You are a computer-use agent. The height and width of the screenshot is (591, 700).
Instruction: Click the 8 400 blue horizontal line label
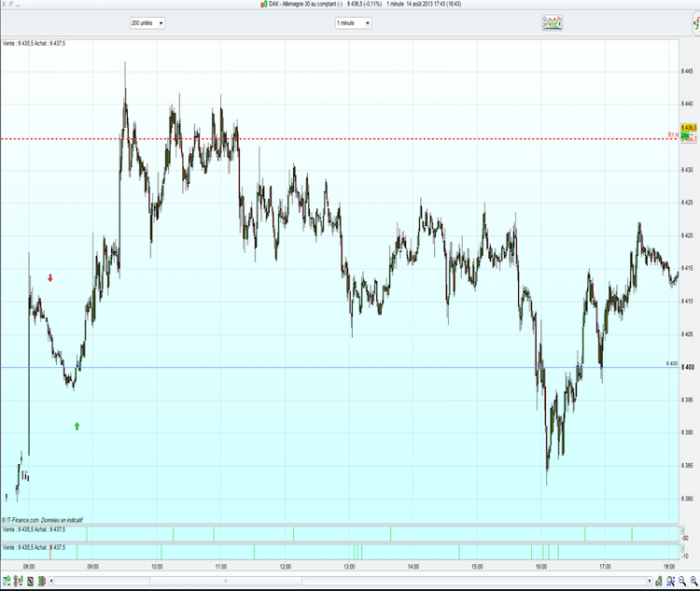(x=672, y=363)
